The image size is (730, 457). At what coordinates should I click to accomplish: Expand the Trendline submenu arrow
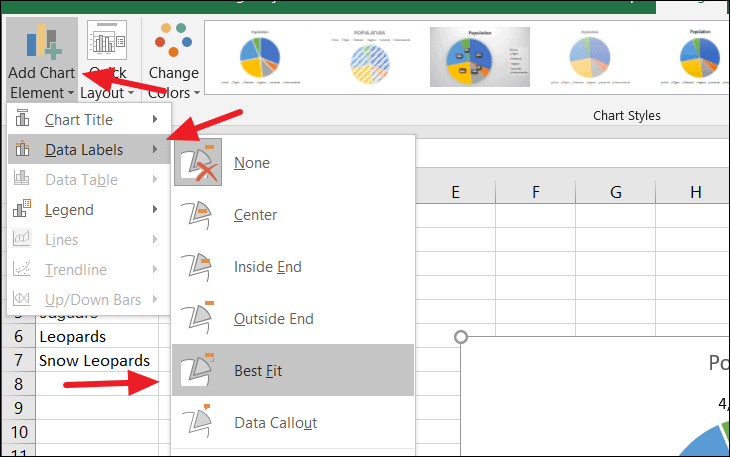click(155, 269)
